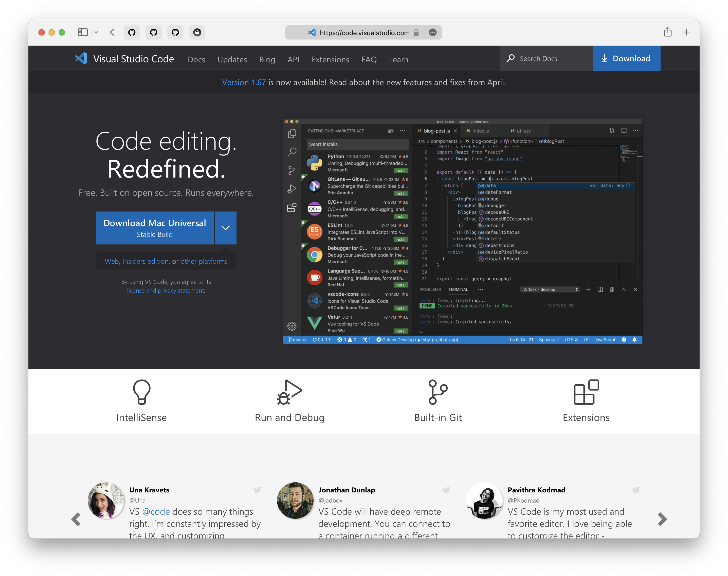This screenshot has width=728, height=576.
Task: Expand the download options chevron
Action: 225,228
